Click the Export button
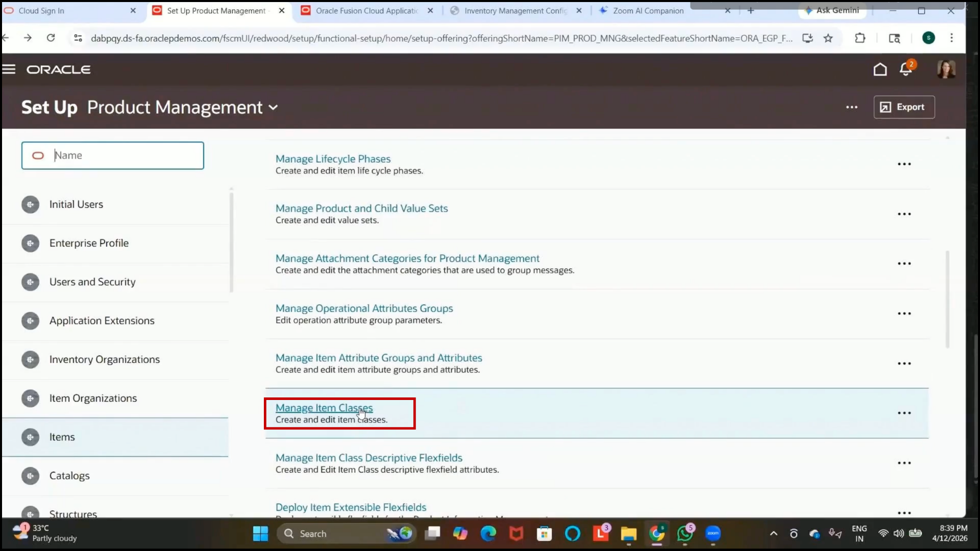Viewport: 980px width, 551px height. pyautogui.click(x=904, y=107)
